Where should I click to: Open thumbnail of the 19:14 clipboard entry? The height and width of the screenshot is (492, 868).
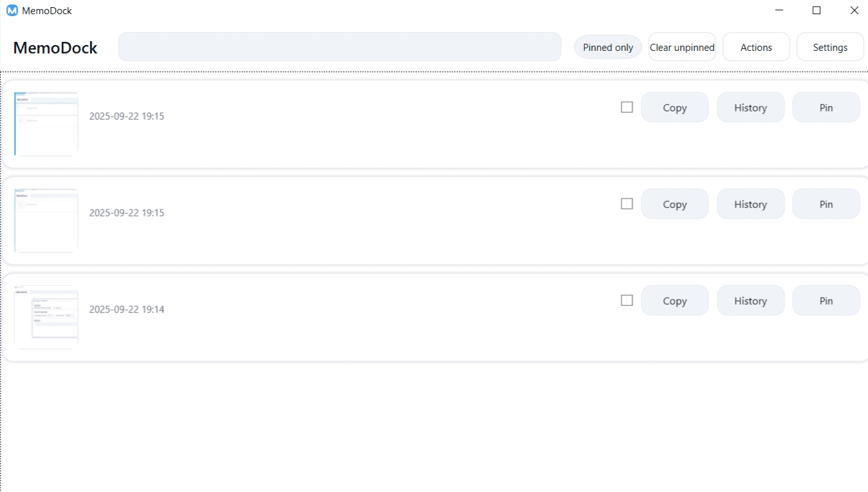[46, 317]
